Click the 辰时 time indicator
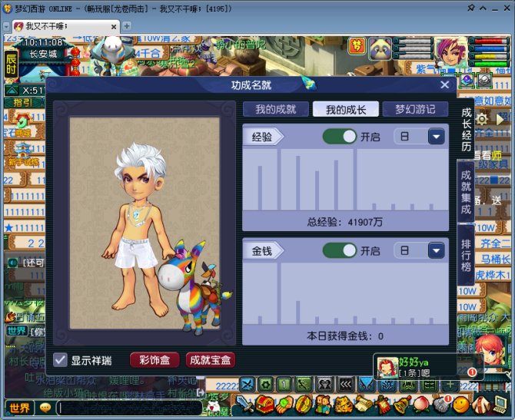515x420 pixels. 11,64
